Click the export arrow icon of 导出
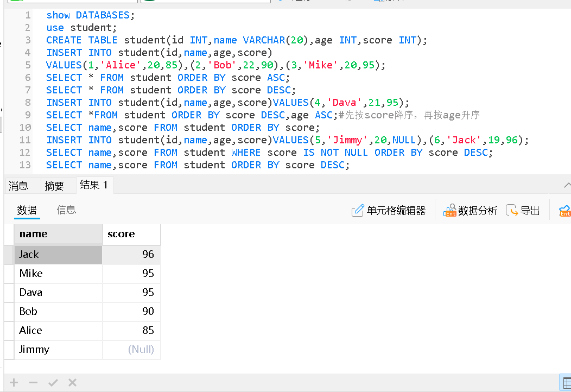Image resolution: width=571 pixels, height=392 pixels. [512, 211]
